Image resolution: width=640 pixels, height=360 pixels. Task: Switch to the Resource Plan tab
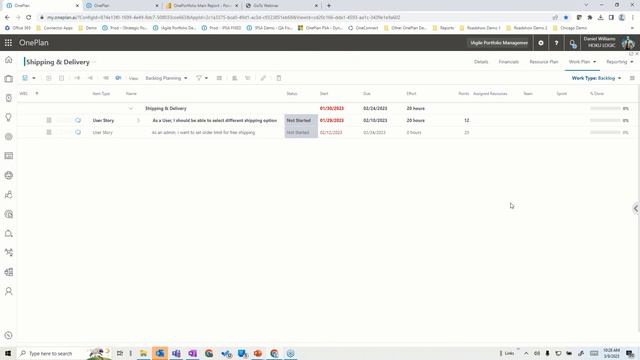pos(544,62)
